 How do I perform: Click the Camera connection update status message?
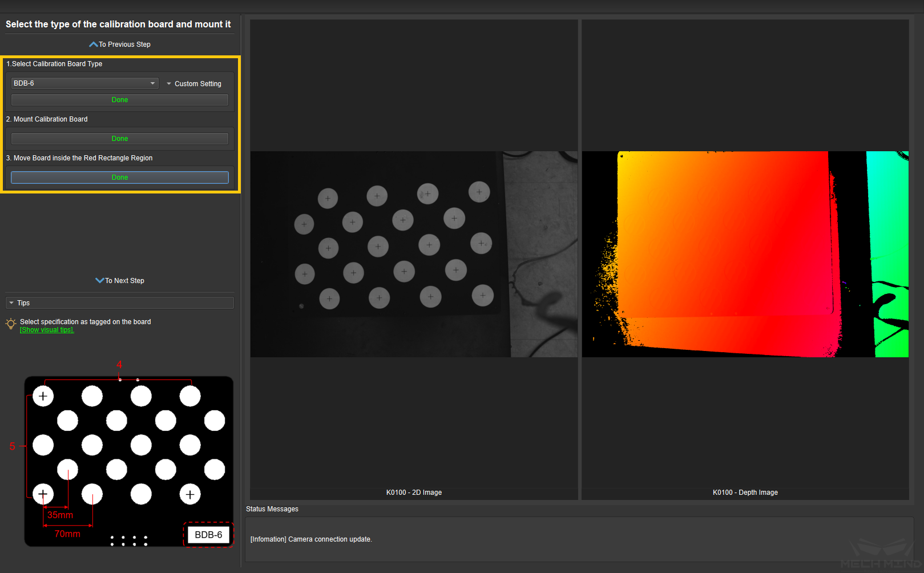click(311, 539)
